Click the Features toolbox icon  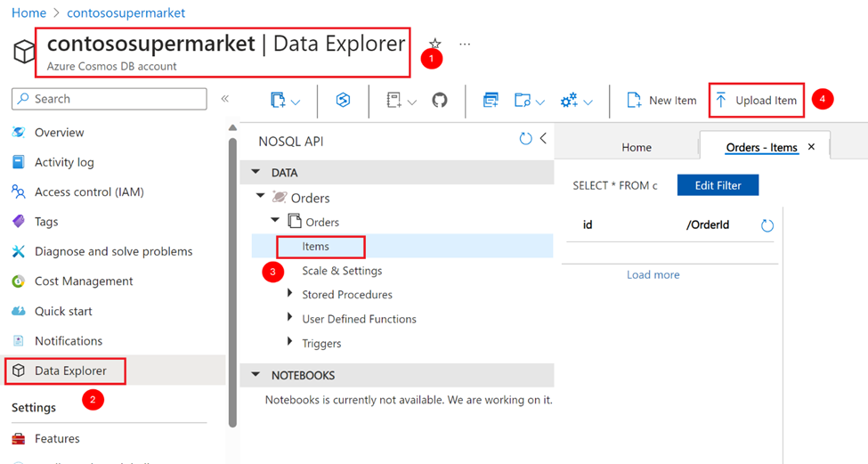click(19, 438)
